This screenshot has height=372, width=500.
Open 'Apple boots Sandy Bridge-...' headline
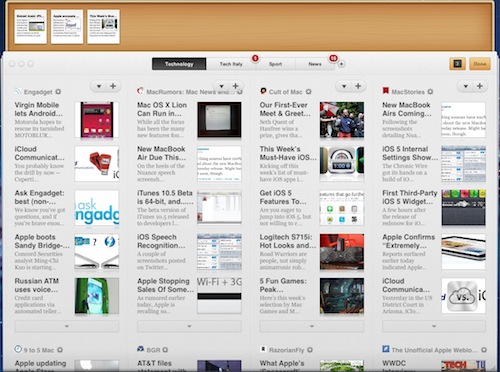click(x=42, y=241)
